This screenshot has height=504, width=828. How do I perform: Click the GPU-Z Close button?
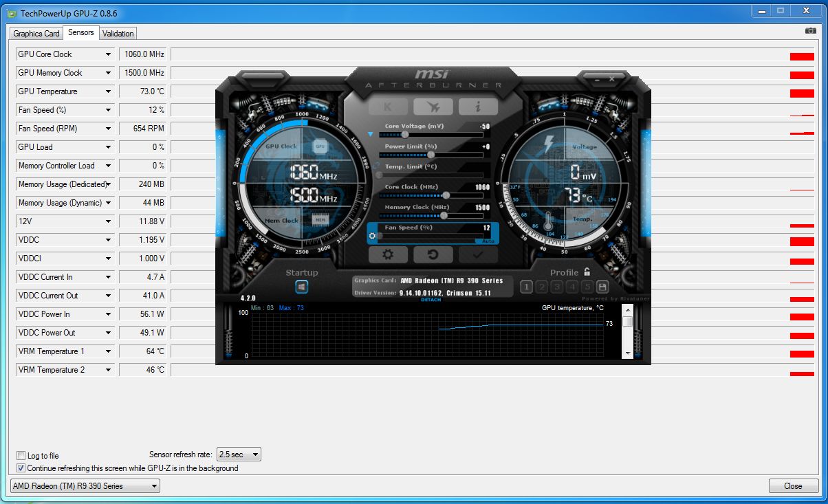[793, 486]
